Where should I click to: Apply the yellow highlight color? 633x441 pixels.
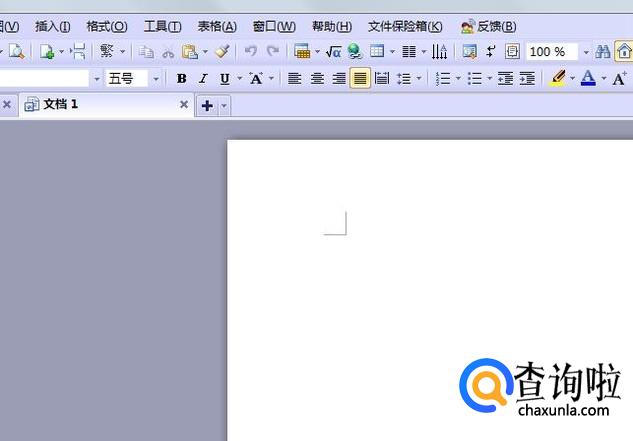[x=558, y=78]
